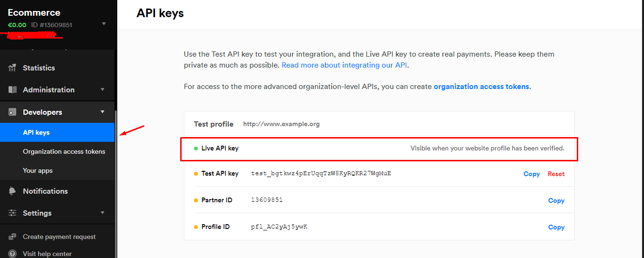Click the Statistics chart icon
Image resolution: width=644 pixels, height=258 pixels.
12,68
